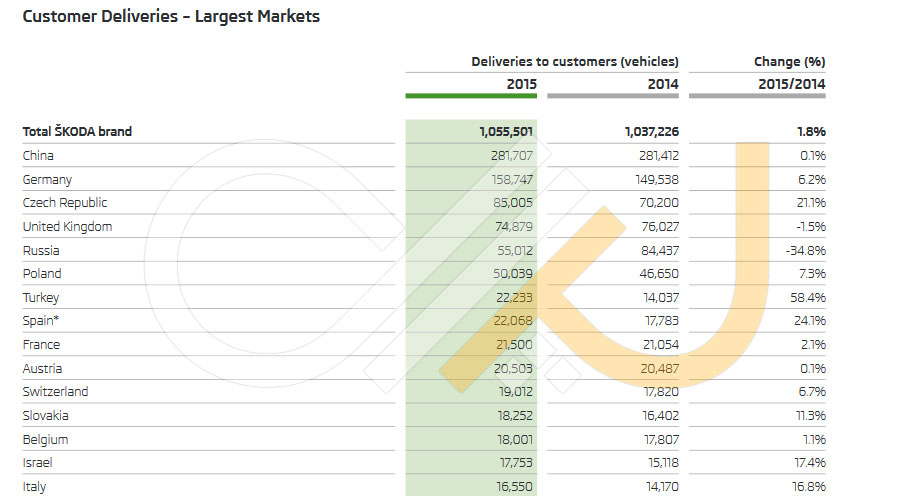Select the 58.4% change value
The height and width of the screenshot is (496, 907).
(x=808, y=297)
